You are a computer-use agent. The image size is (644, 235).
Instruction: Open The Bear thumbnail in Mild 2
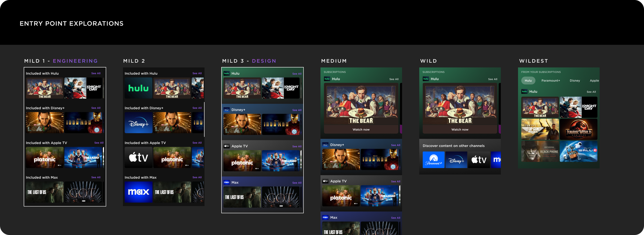tap(172, 88)
